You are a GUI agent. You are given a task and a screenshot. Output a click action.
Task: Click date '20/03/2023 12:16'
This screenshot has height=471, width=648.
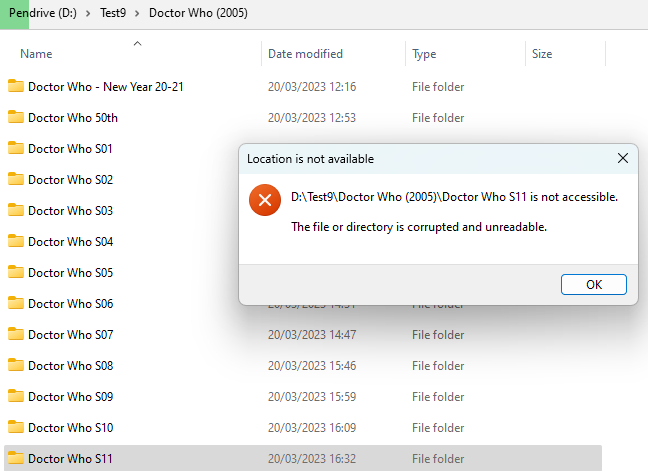(312, 87)
